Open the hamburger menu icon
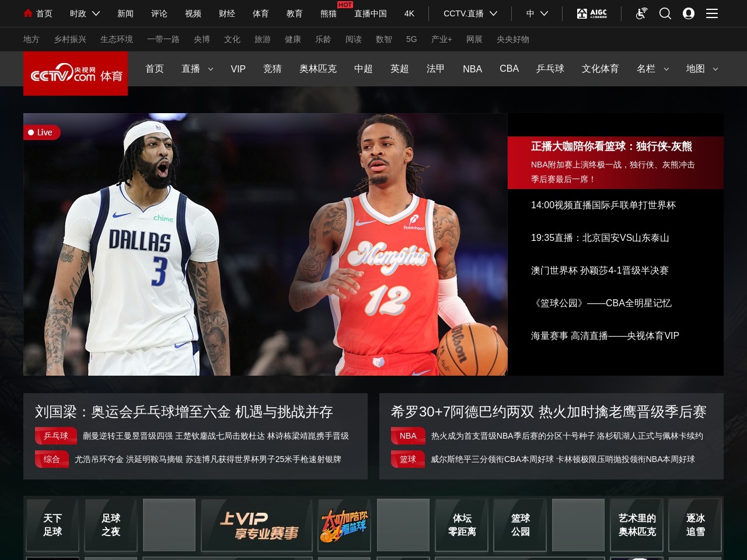The width and height of the screenshot is (747, 560). click(712, 13)
